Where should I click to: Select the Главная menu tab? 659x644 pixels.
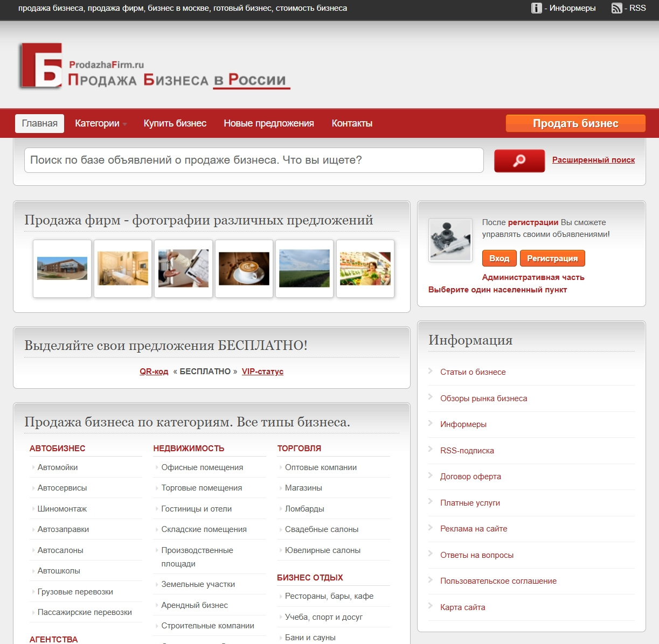tap(40, 123)
